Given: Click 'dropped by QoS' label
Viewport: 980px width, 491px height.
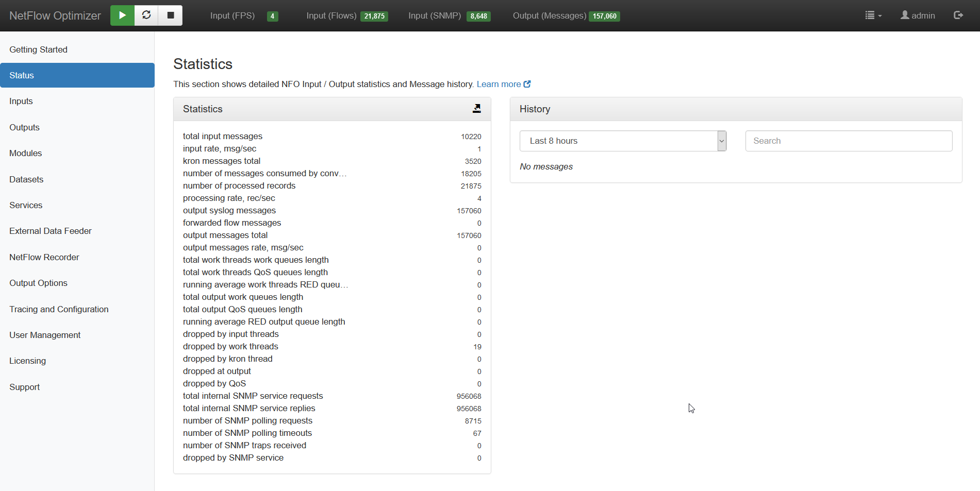Looking at the screenshot, I should coord(214,383).
